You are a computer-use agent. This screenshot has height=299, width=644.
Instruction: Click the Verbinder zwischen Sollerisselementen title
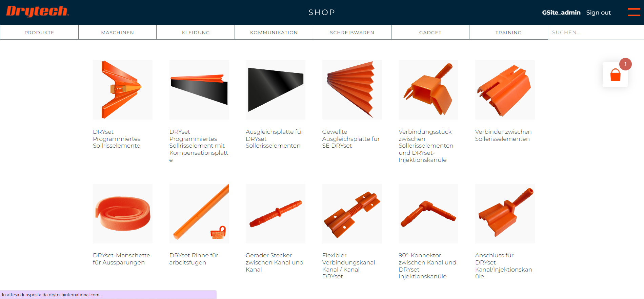503,135
